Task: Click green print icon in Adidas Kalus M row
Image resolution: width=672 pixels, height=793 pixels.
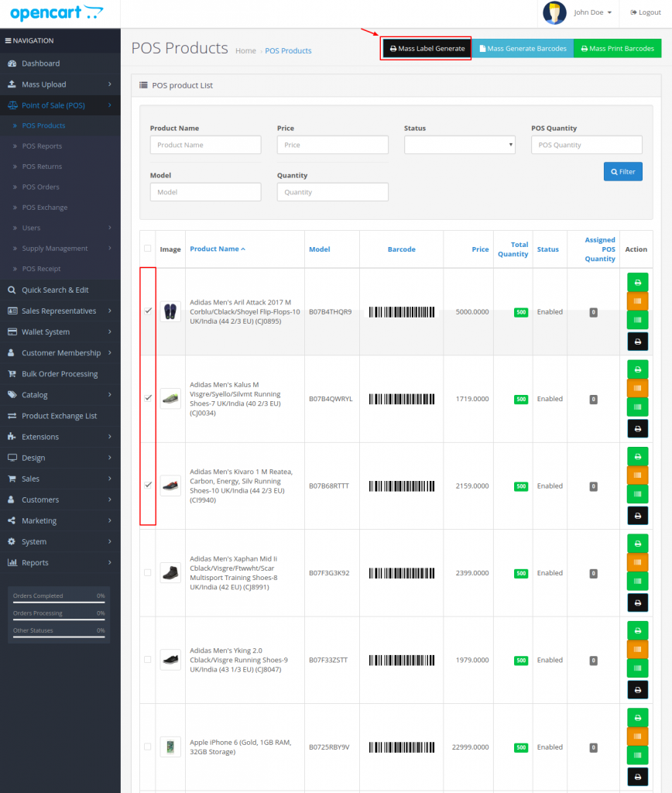Action: coord(638,369)
